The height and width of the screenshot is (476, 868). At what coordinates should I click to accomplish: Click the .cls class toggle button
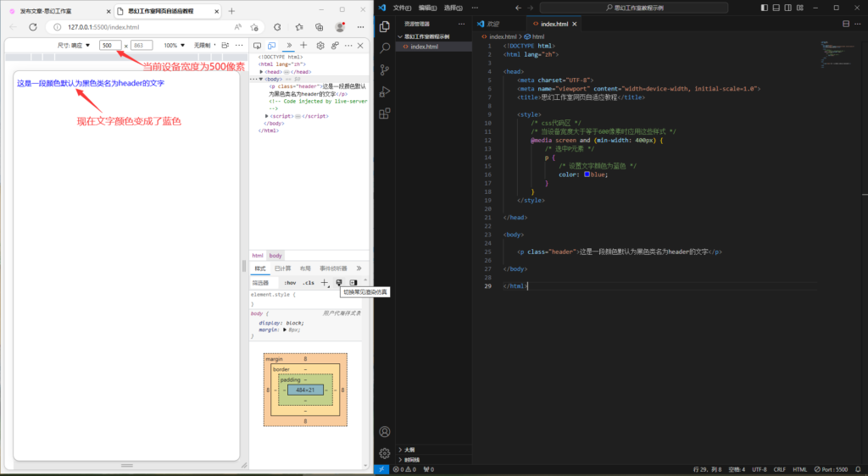click(308, 282)
